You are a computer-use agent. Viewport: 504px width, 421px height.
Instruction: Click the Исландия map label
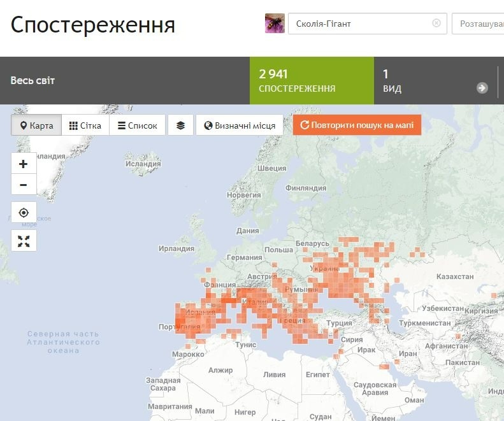143,164
